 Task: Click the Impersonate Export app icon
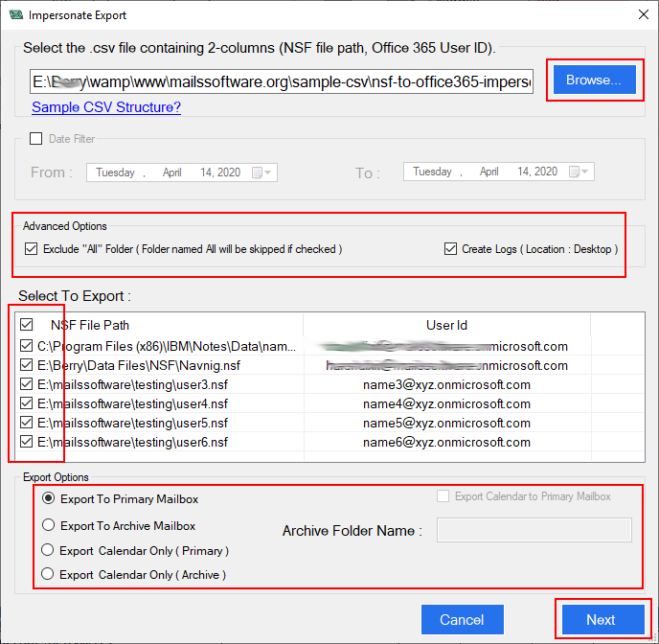point(16,15)
